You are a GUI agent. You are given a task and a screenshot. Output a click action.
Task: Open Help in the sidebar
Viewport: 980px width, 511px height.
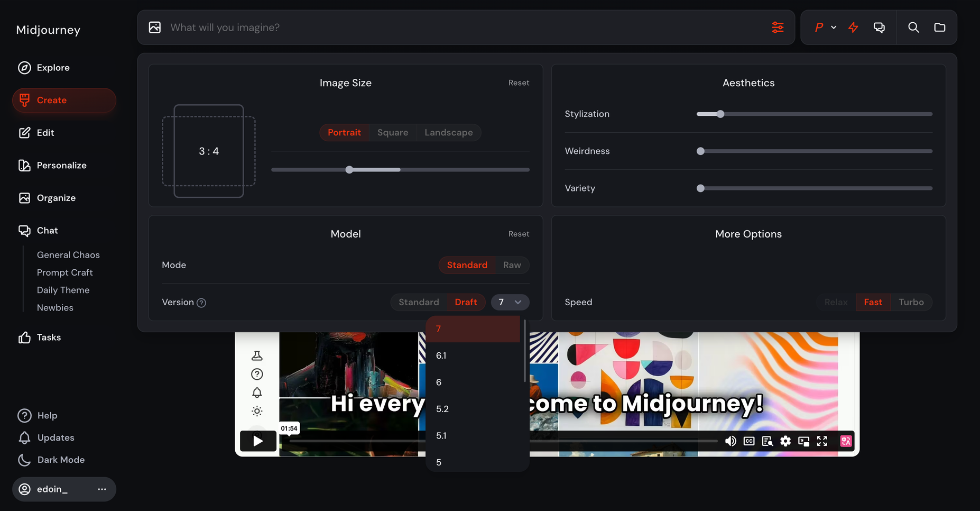click(37, 416)
